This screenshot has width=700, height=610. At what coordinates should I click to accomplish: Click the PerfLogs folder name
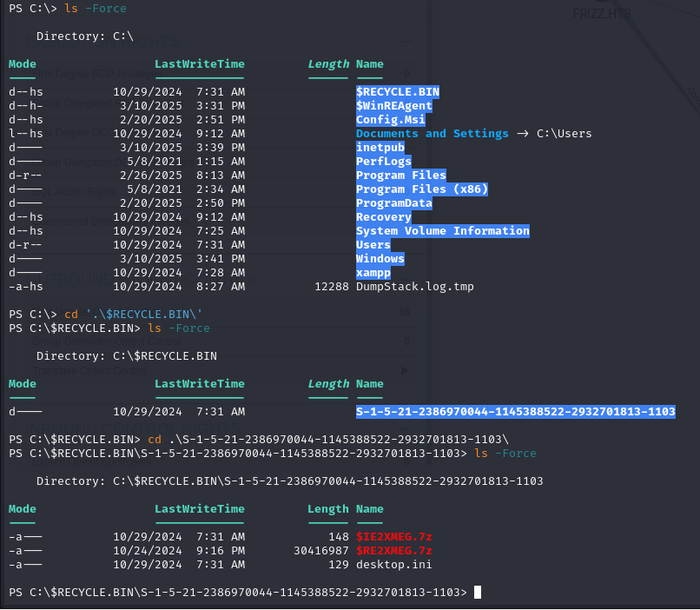[x=383, y=162]
